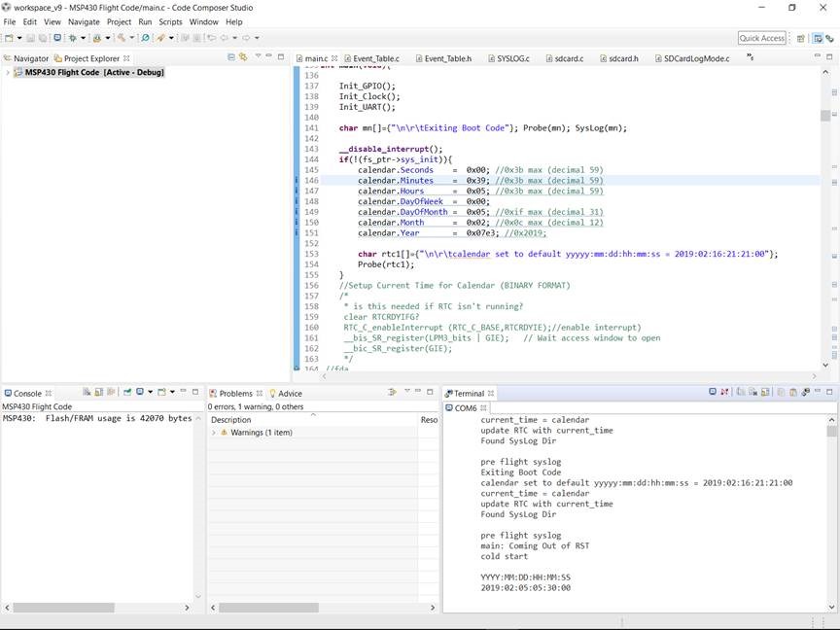Switch to the CCS Debug perspective icon

[827, 38]
